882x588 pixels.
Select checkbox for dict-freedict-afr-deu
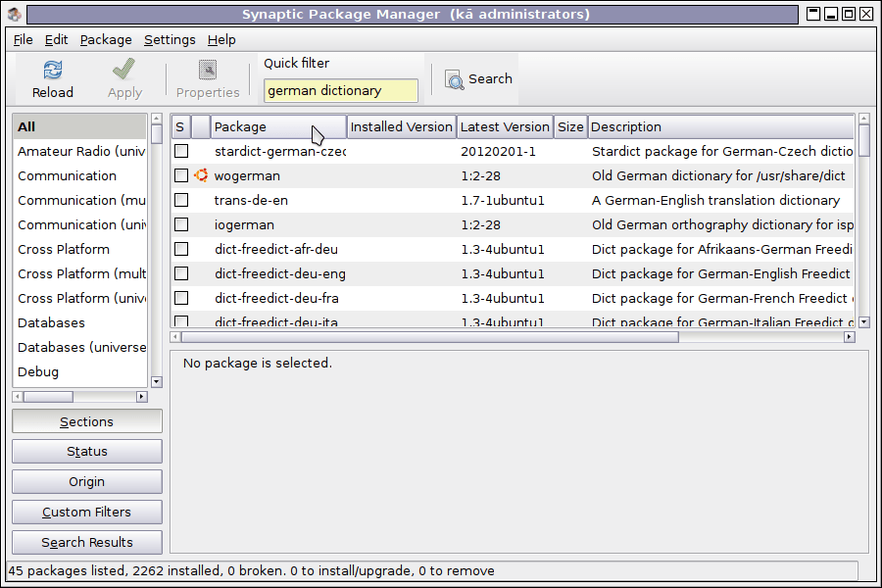[x=181, y=249]
